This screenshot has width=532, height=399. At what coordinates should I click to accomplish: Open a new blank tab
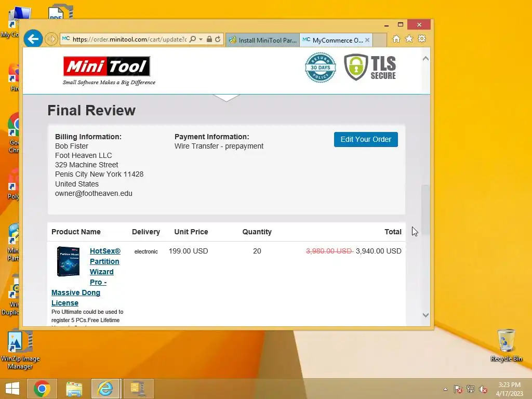tap(380, 40)
